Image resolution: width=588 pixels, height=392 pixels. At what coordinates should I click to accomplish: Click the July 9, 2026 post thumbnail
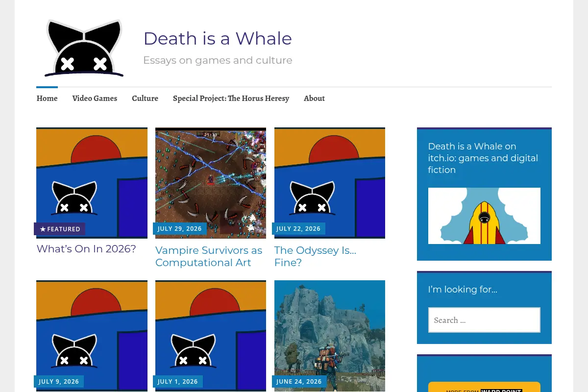click(x=92, y=336)
